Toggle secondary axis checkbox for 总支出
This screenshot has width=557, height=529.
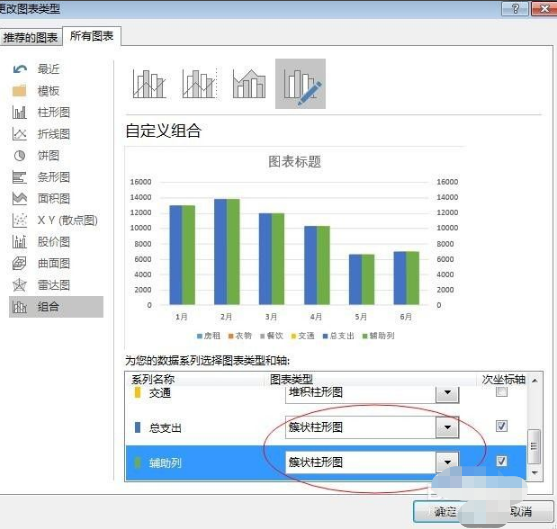pos(501,426)
